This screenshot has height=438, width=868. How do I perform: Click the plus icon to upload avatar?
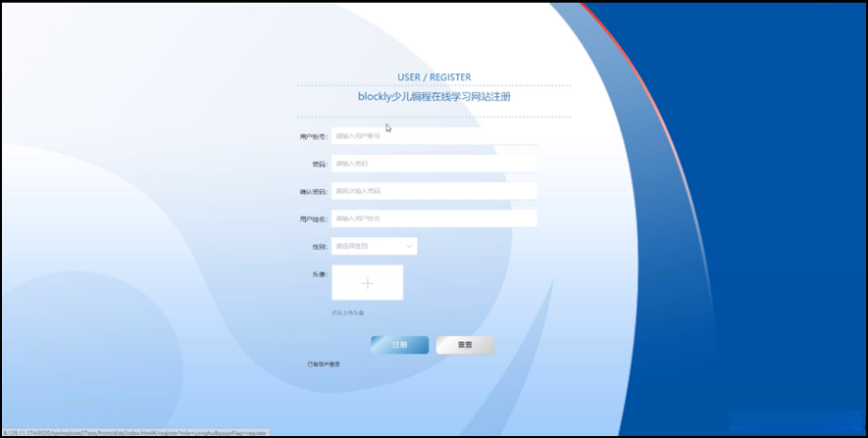point(368,283)
